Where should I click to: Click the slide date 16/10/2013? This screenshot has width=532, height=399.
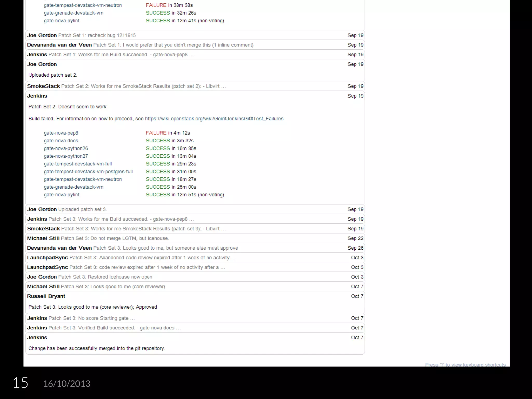67,384
